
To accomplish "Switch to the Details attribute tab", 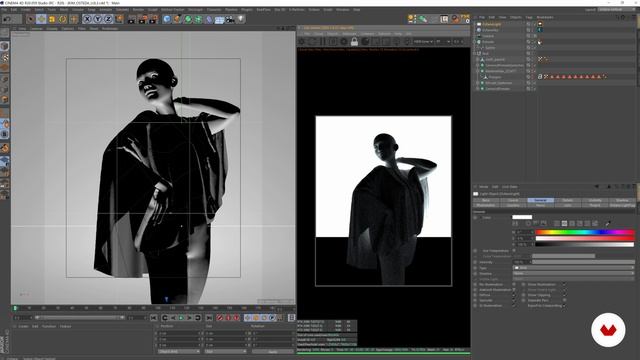I will pyautogui.click(x=567, y=200).
